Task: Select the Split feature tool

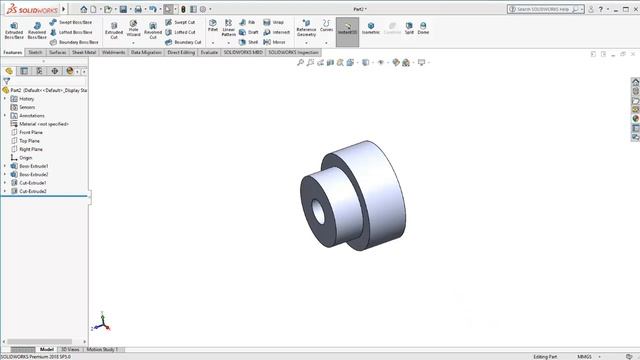Action: (x=409, y=28)
